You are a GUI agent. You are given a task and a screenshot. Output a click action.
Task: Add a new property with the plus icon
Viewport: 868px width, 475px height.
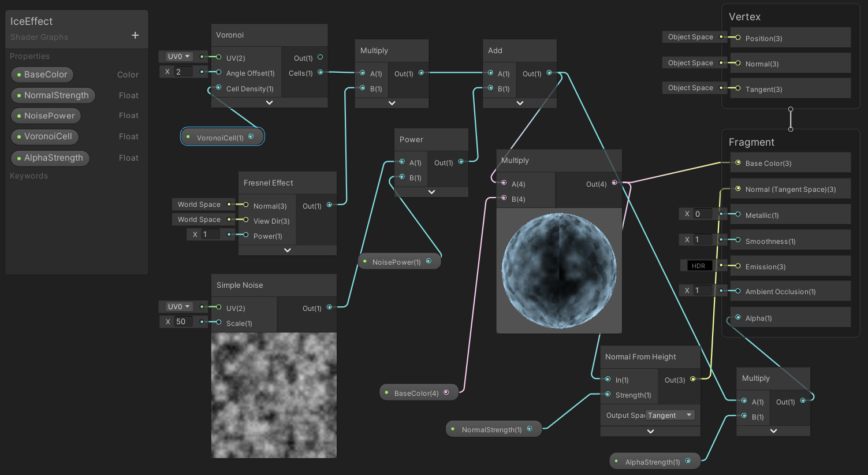(x=135, y=35)
